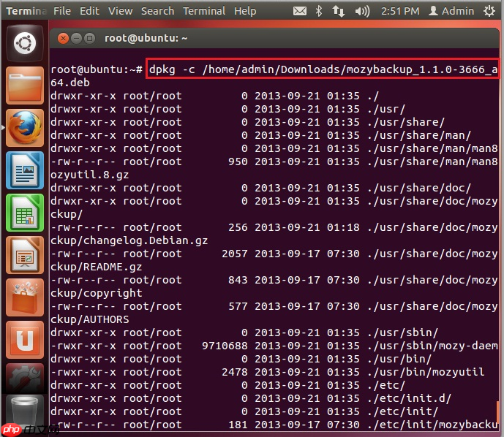
Task: Open the Search menu
Action: coord(157,11)
